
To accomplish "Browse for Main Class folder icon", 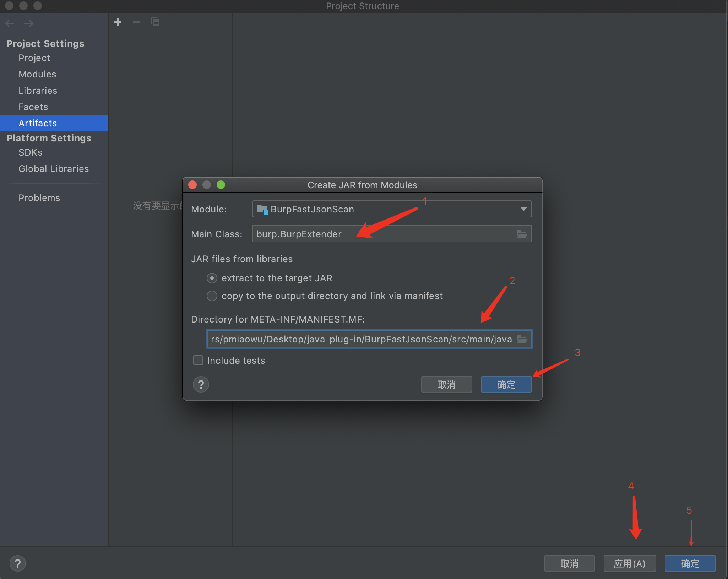I will [522, 234].
